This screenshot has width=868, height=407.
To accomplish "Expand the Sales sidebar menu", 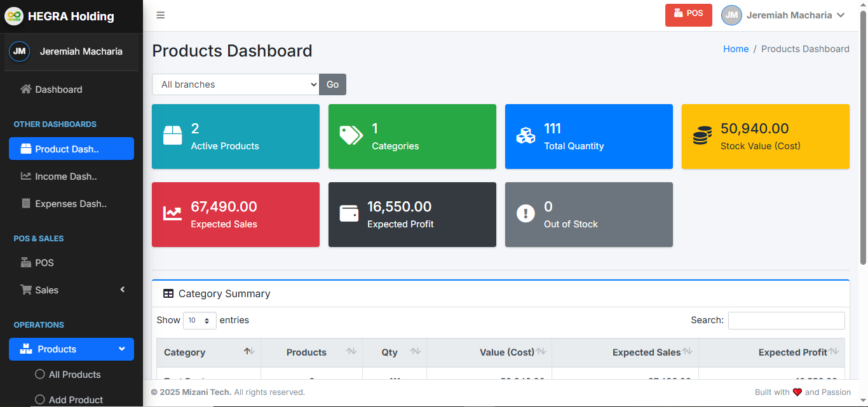I will tap(47, 290).
